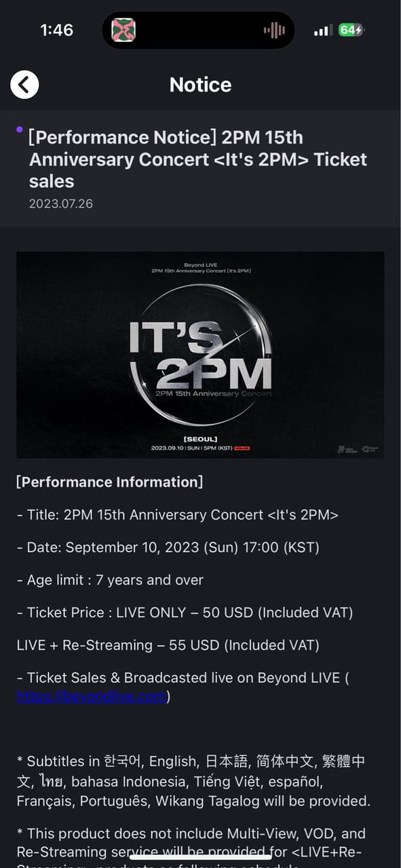Tap the back chevron to leave Notice
The width and height of the screenshot is (401, 868).
[24, 84]
